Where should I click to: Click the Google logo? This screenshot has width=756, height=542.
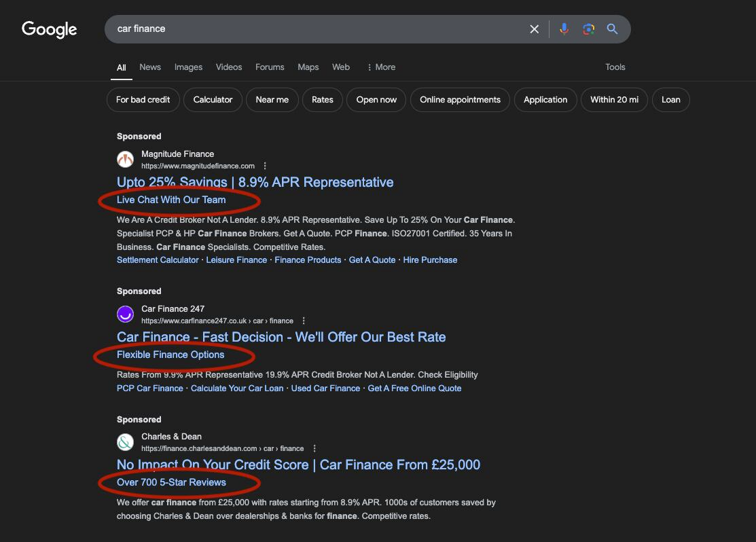[x=50, y=29]
